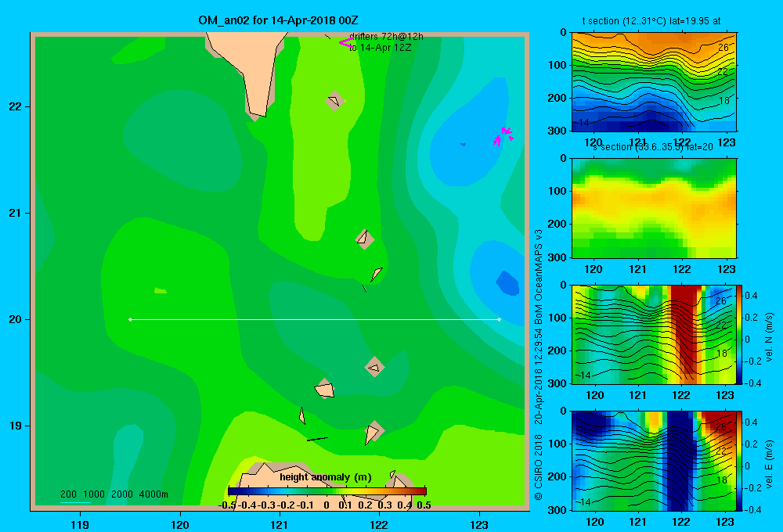This screenshot has width=783, height=532.
Task: Open the northward velocity section panel
Action: pyautogui.click(x=654, y=334)
